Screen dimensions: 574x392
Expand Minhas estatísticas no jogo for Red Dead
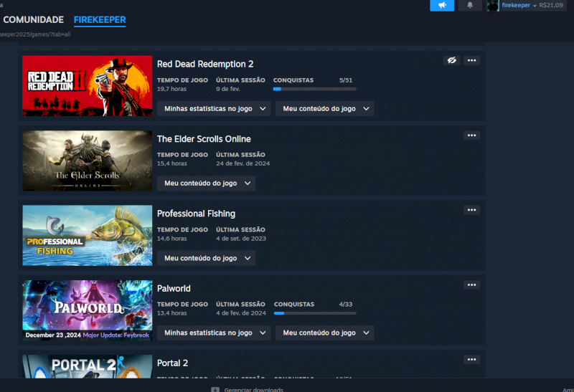click(x=214, y=109)
